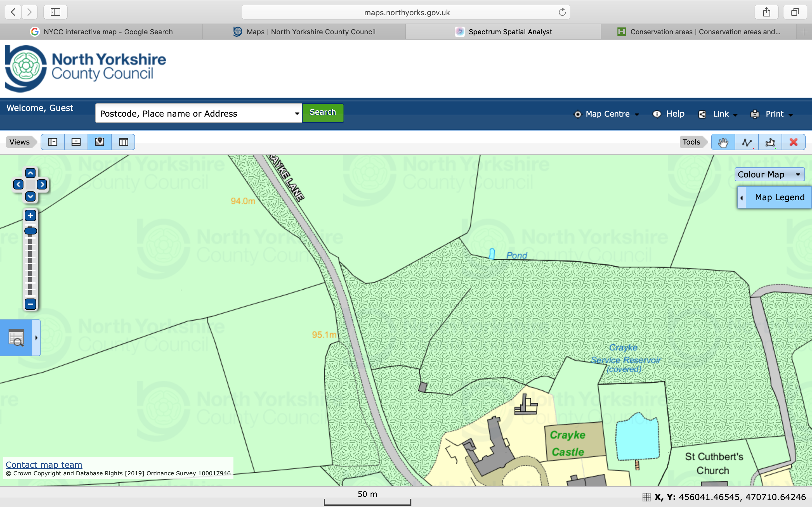The image size is (812, 507).
Task: Open the search results panel icon
Action: click(x=16, y=338)
